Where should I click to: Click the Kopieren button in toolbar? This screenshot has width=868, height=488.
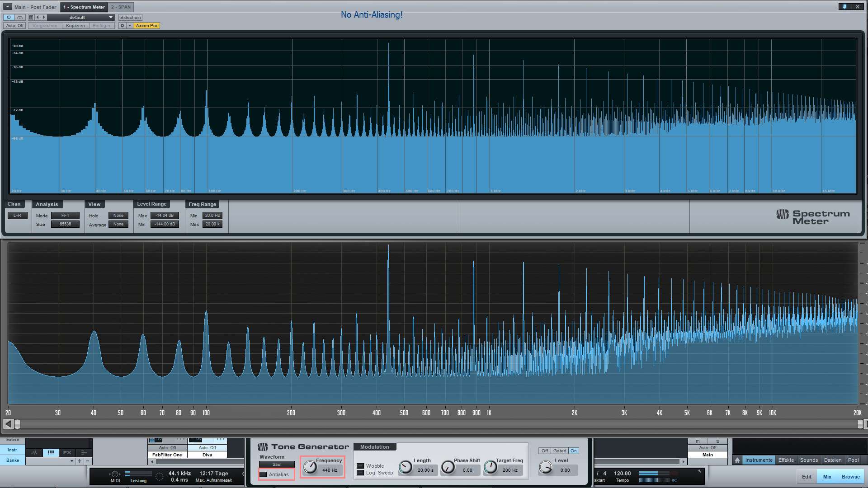click(x=75, y=26)
